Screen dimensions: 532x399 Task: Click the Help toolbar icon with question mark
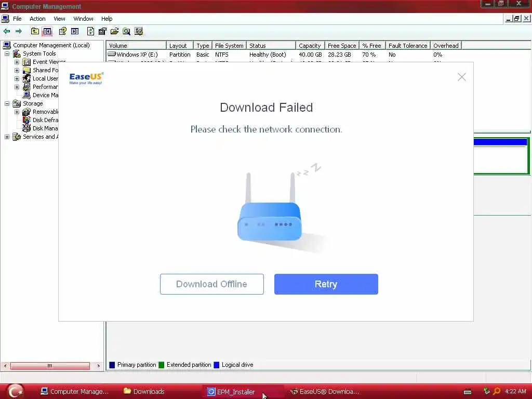click(62, 31)
